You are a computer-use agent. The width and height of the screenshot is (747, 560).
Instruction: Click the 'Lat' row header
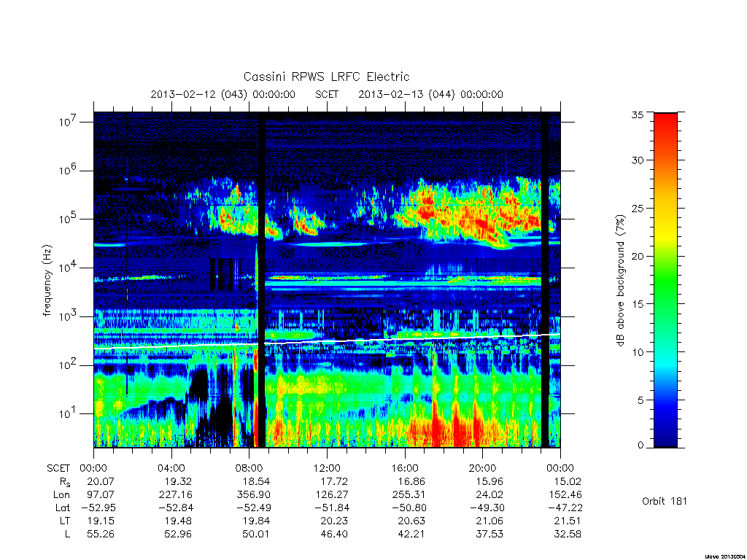(63, 507)
